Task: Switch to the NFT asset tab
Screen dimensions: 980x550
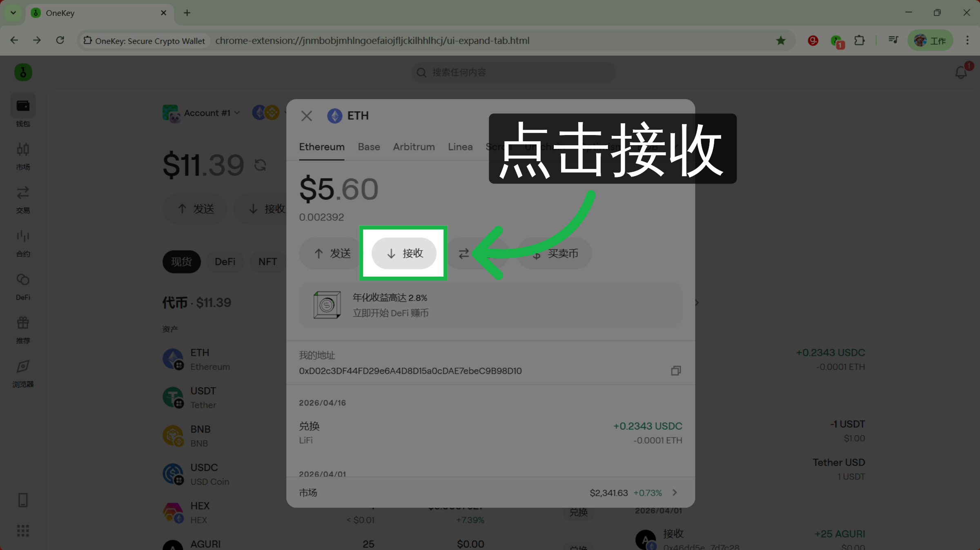Action: (267, 262)
